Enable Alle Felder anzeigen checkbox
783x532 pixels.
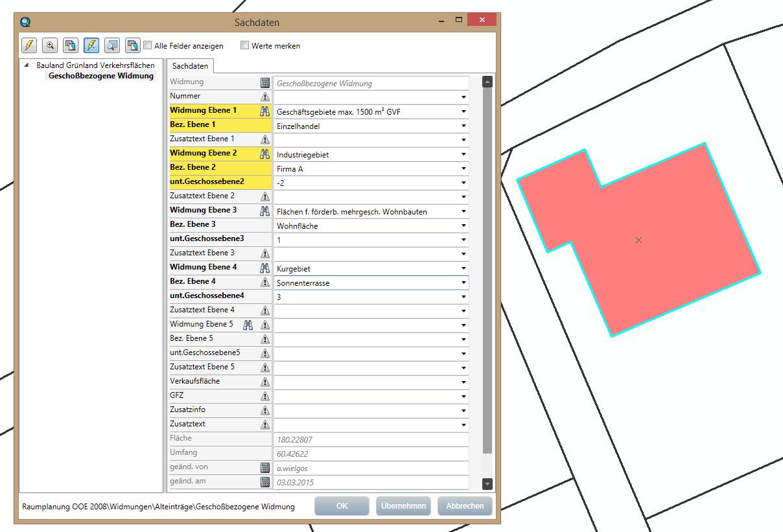click(148, 46)
